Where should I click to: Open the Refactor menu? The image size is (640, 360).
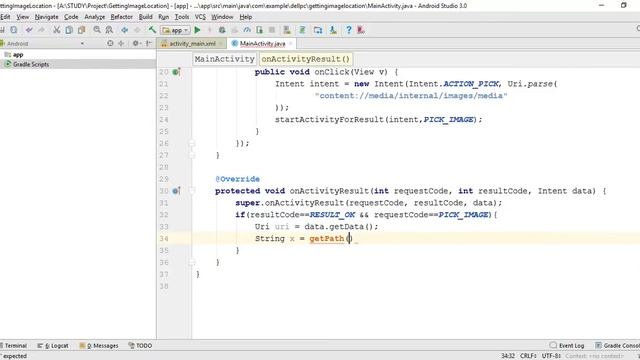[122, 17]
